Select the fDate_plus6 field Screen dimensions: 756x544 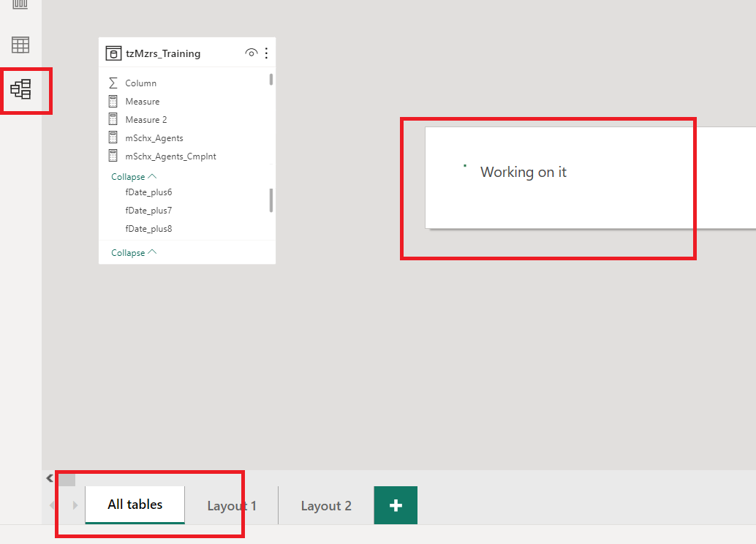148,192
